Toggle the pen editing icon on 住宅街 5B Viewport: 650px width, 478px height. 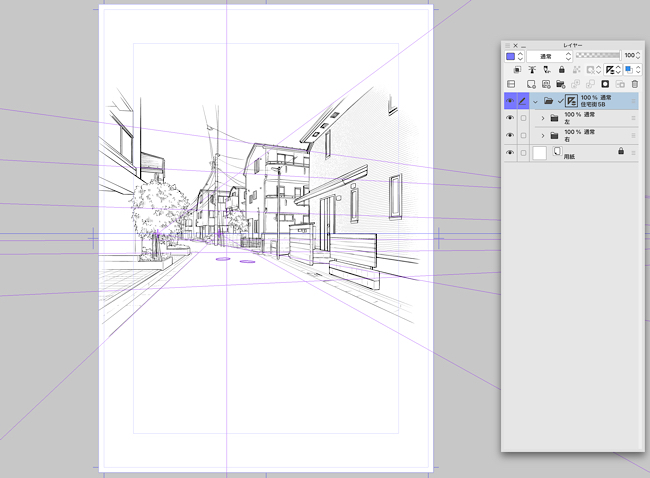(x=523, y=101)
